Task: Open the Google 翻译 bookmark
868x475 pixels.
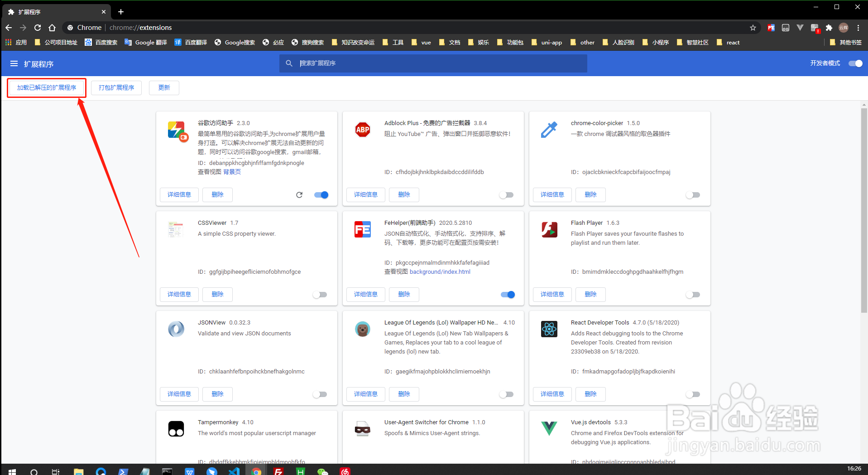Action: 146,43
